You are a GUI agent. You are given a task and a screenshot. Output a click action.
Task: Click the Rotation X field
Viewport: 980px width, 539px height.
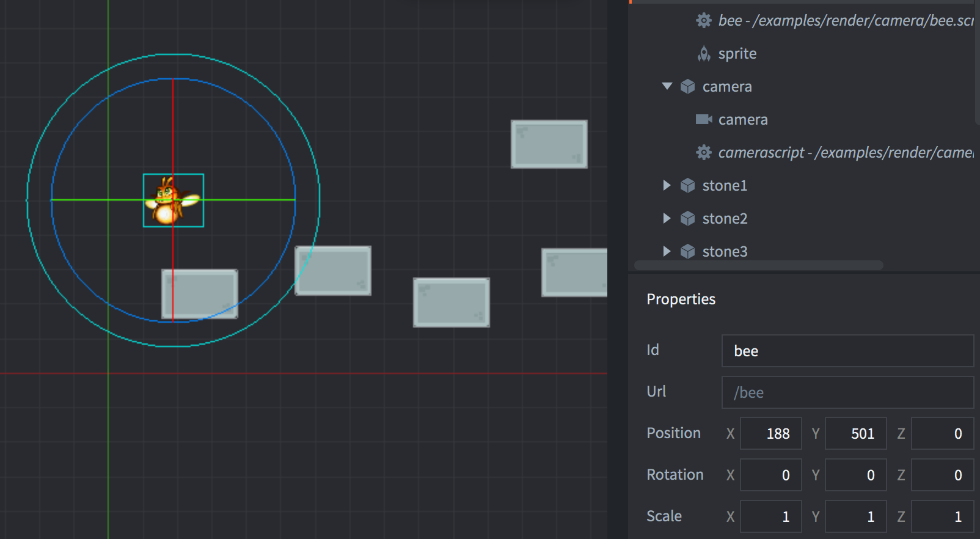[x=770, y=475]
